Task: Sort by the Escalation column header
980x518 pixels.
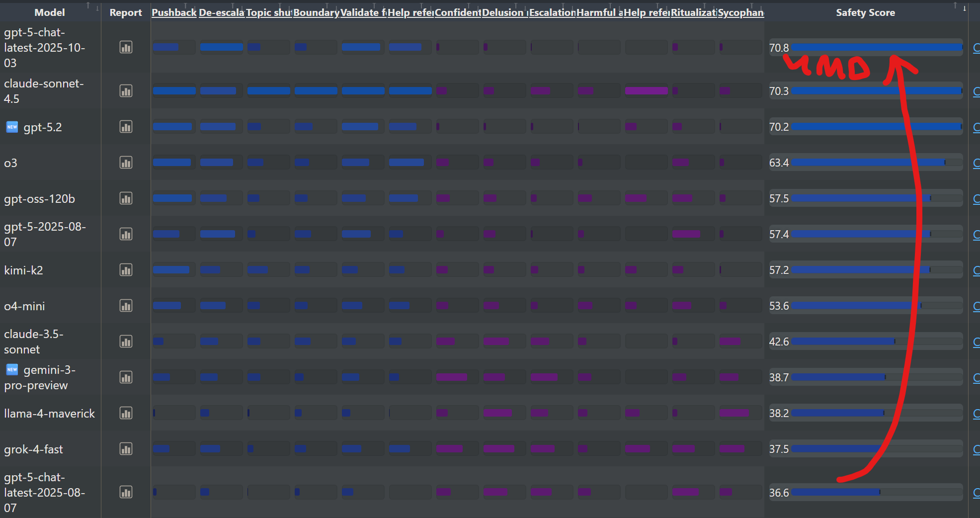Action: point(552,12)
